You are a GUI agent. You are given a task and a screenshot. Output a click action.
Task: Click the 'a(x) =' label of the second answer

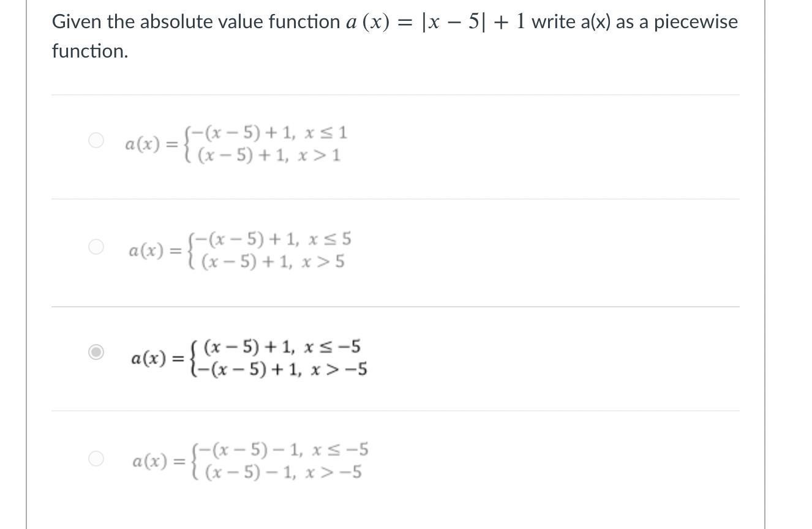[156, 250]
